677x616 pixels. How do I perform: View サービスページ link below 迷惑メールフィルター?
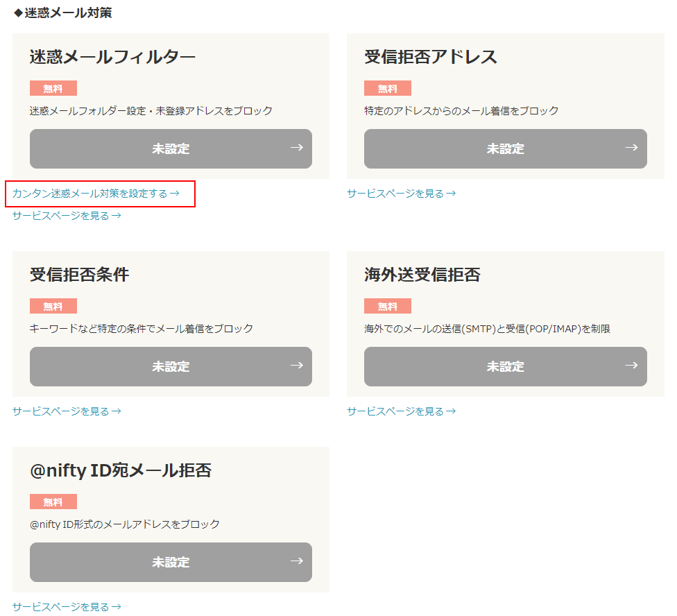67,216
